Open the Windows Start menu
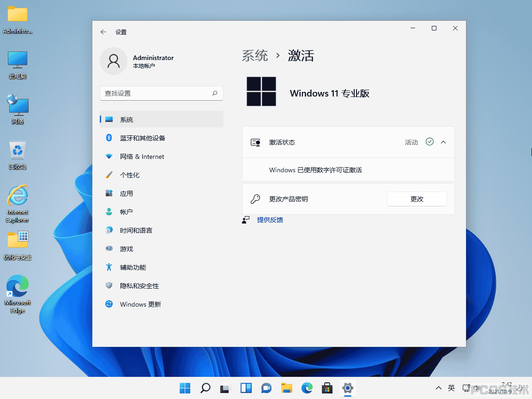The height and width of the screenshot is (399, 532). click(x=185, y=388)
